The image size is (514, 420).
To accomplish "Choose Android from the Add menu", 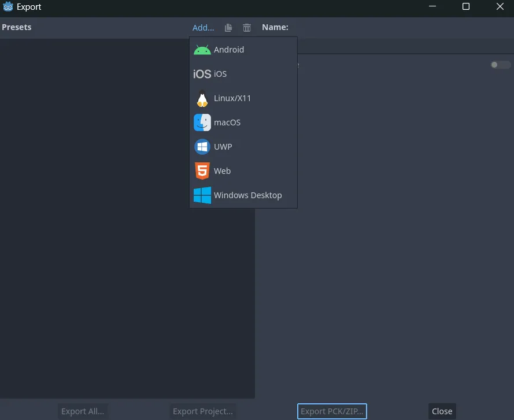I will pyautogui.click(x=243, y=50).
